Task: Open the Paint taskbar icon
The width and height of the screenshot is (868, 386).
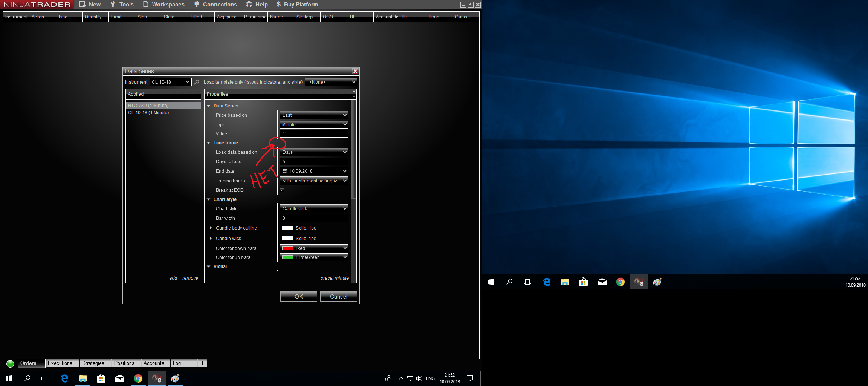Action: pos(175,378)
